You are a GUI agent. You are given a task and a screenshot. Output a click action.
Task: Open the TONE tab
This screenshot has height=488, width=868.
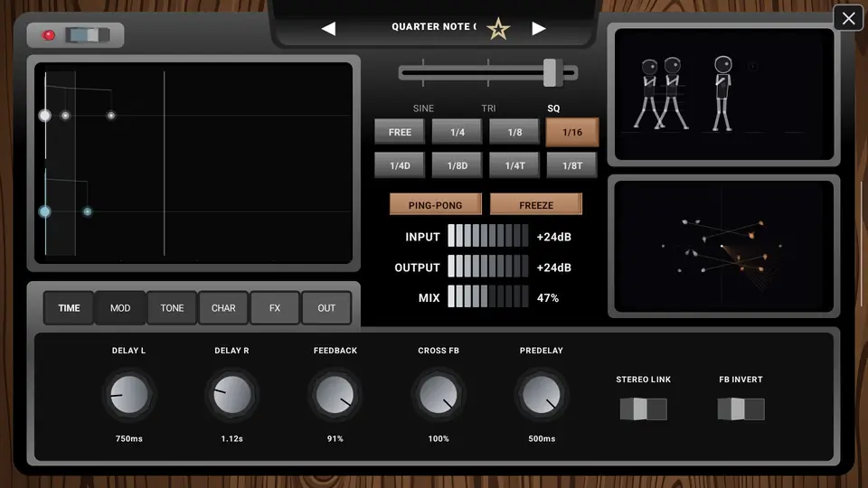click(172, 307)
